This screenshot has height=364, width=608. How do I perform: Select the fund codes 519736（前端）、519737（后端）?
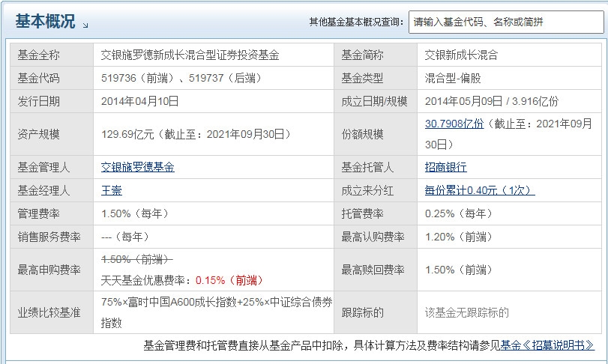(183, 78)
